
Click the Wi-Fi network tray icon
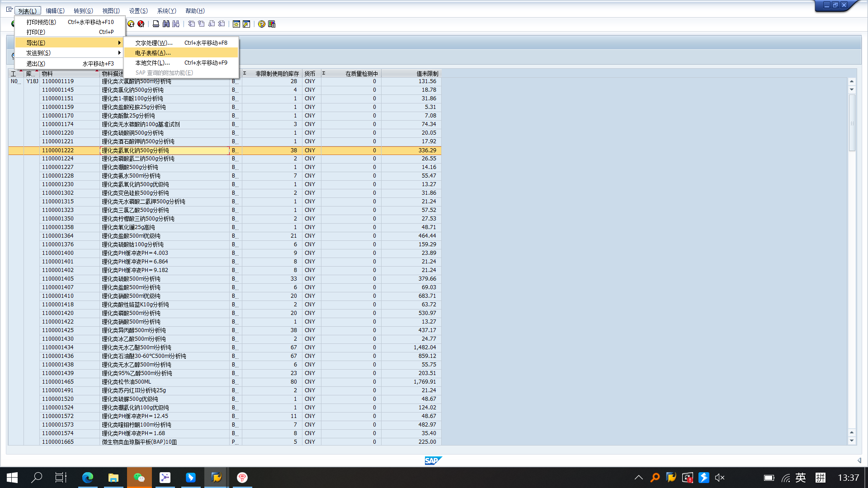pos(786,478)
